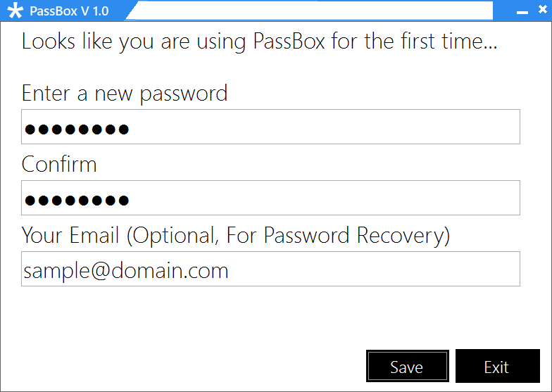
Task: Focus the Confirm password field
Action: [x=270, y=198]
